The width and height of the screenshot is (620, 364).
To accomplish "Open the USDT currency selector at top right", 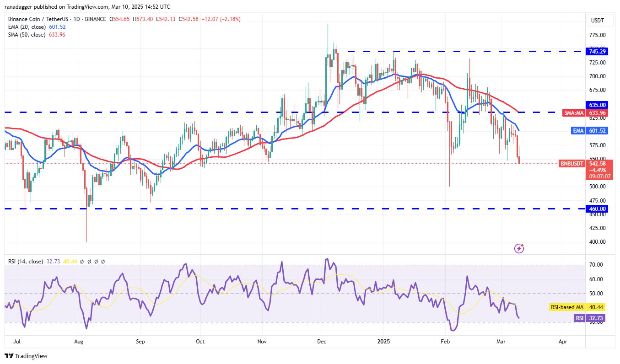I will pos(599,20).
